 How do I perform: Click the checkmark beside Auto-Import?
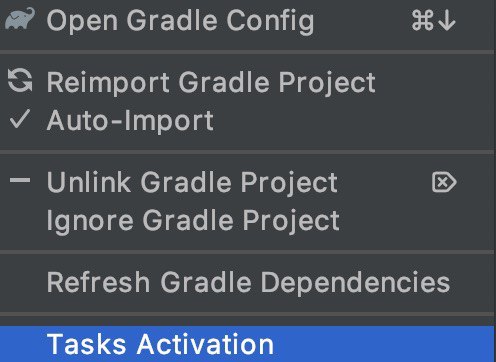click(x=20, y=119)
